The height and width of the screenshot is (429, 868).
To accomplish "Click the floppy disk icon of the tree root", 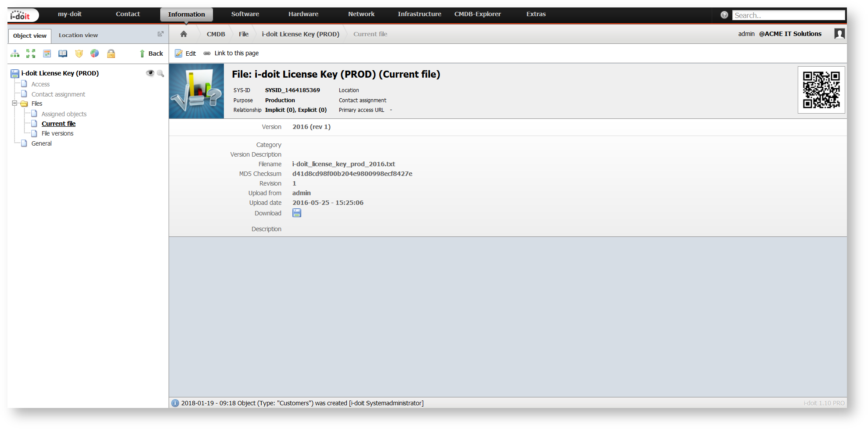I will click(x=15, y=73).
